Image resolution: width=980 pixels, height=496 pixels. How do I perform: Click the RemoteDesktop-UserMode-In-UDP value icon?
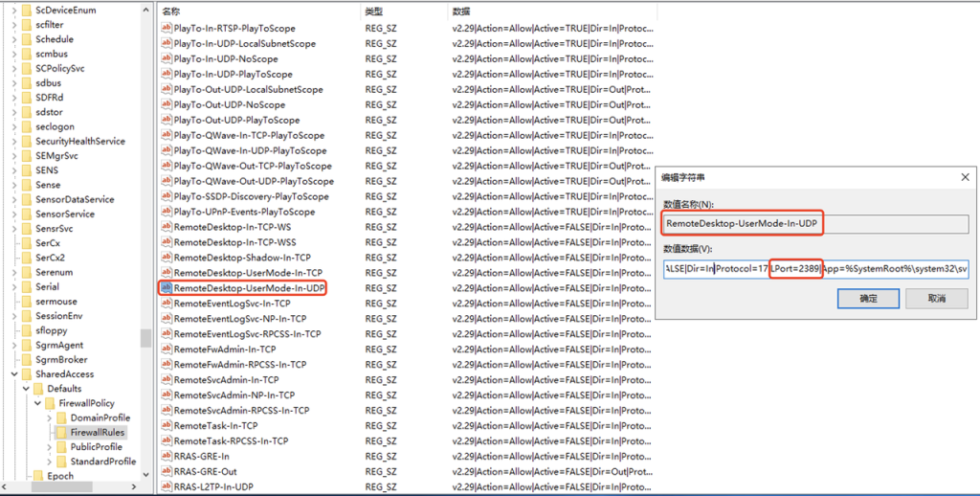point(167,288)
